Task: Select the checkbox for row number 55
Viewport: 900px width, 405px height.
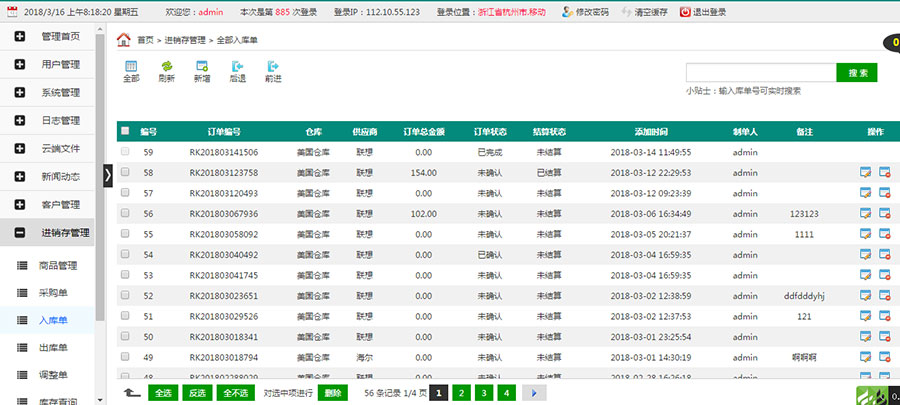Action: tap(125, 234)
